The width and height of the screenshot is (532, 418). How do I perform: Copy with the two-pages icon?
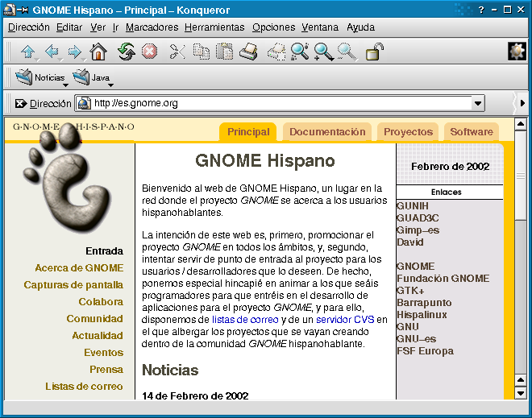202,52
